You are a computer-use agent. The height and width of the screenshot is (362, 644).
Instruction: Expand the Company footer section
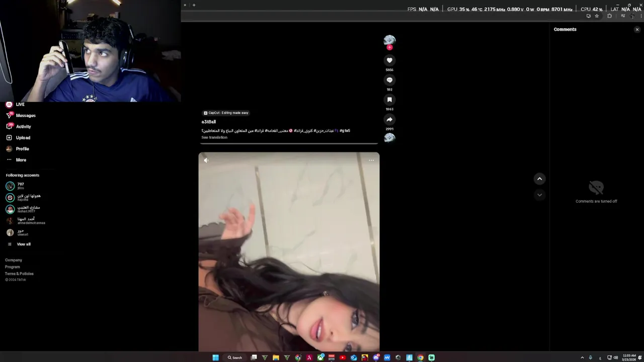[x=14, y=260]
